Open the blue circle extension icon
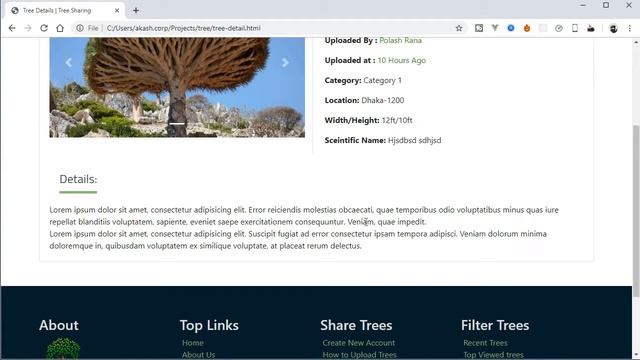Image resolution: width=640 pixels, height=360 pixels. coord(511,28)
